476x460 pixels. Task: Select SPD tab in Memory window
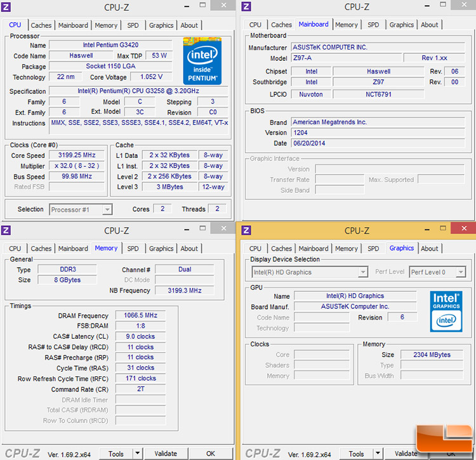[x=133, y=249]
